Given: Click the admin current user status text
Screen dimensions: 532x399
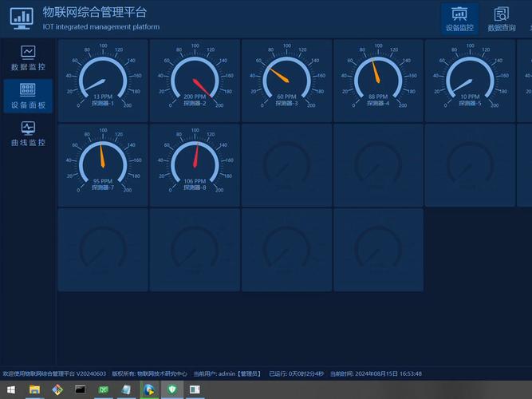Looking at the screenshot, I should [227, 373].
